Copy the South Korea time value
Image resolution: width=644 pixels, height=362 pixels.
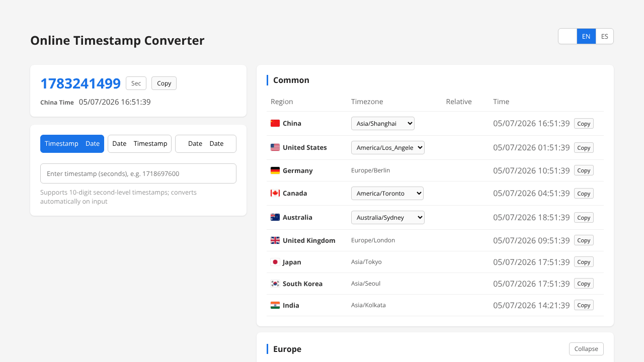[584, 284]
